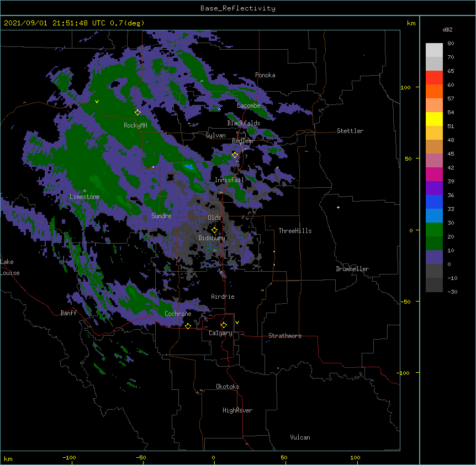The height and width of the screenshot is (465, 476).
Task: Click the HighRiver label
Action: click(237, 410)
